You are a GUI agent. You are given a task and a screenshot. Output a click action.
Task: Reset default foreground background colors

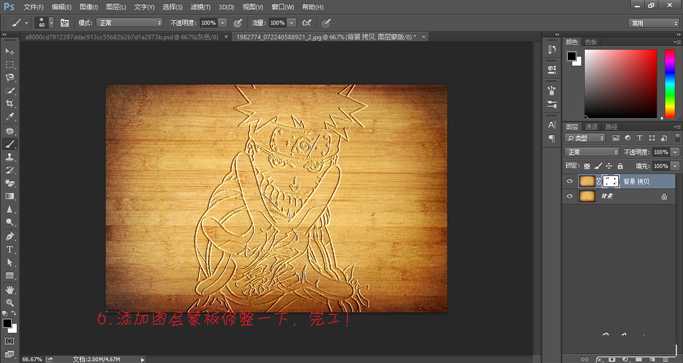tap(5, 314)
